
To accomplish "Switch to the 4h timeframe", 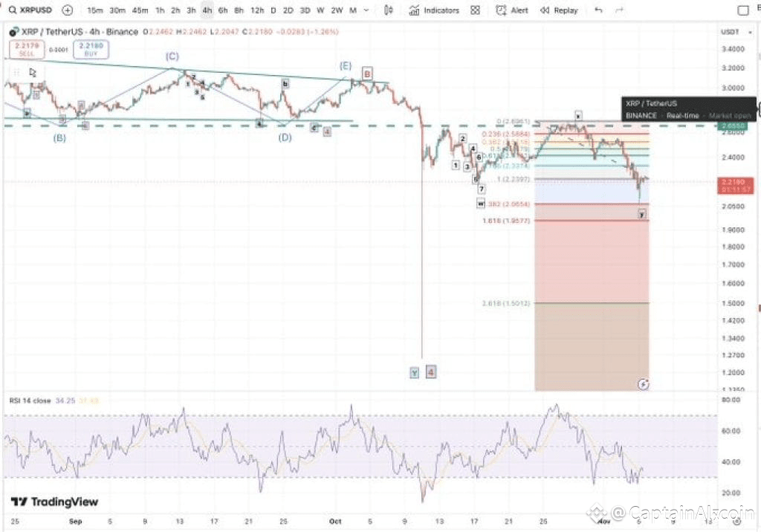I will 207,10.
